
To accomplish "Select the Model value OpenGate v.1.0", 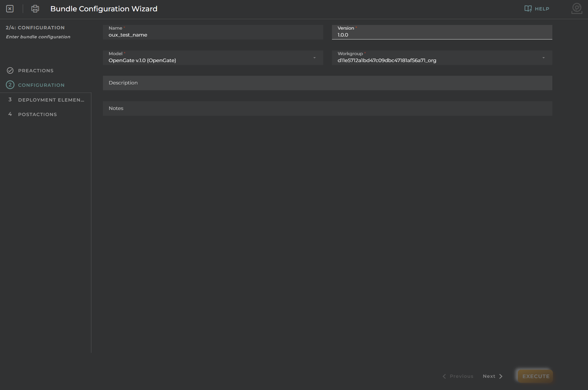I will [x=142, y=60].
